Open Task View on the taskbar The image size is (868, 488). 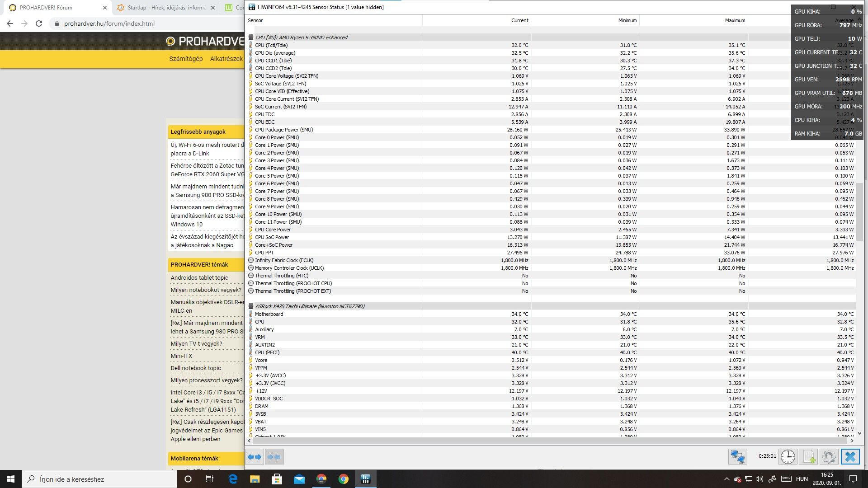[x=209, y=479]
